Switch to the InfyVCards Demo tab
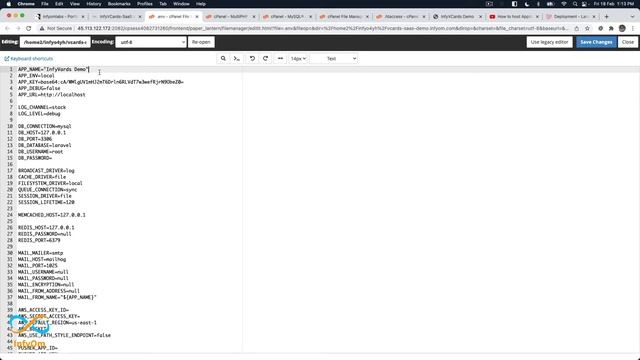 coord(458,16)
